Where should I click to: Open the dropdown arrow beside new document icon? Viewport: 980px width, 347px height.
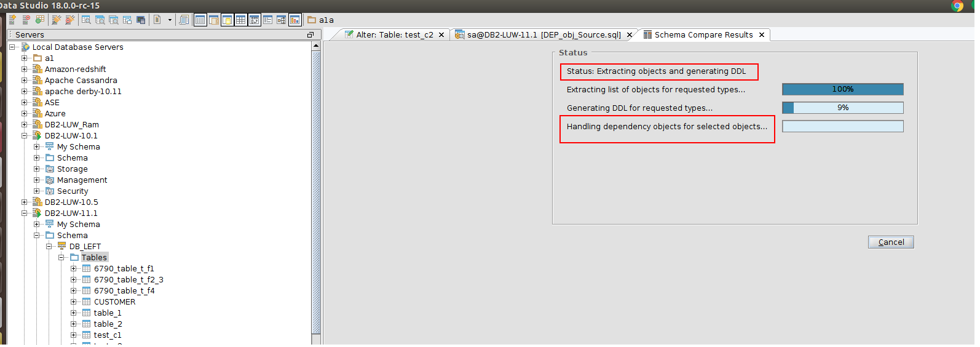(x=170, y=20)
